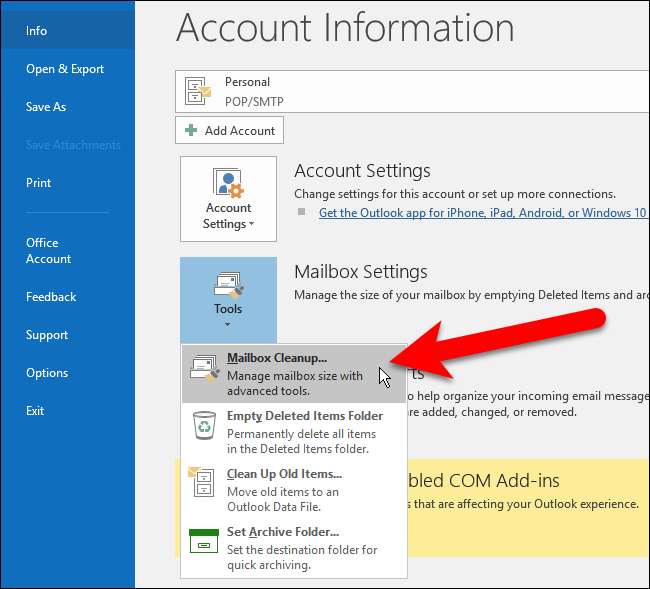Select Print in the backstage menu
650x589 pixels.
pyautogui.click(x=39, y=183)
